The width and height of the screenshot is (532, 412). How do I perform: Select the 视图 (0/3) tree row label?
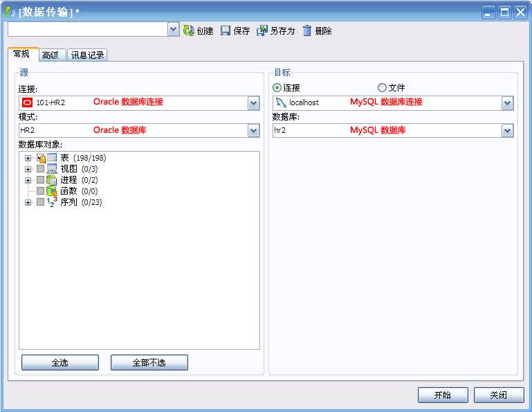[x=79, y=169]
